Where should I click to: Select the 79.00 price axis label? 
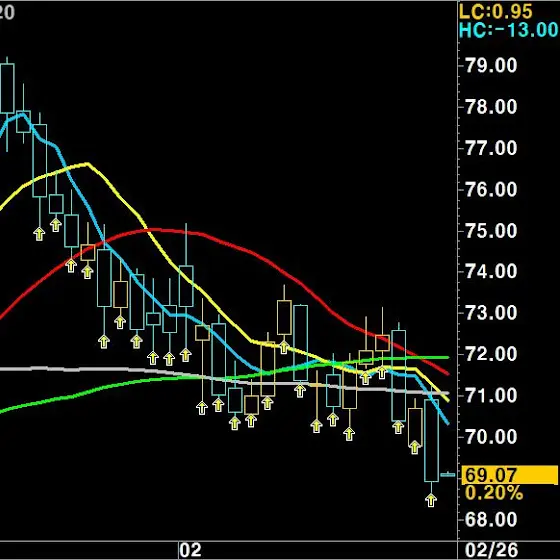(491, 66)
